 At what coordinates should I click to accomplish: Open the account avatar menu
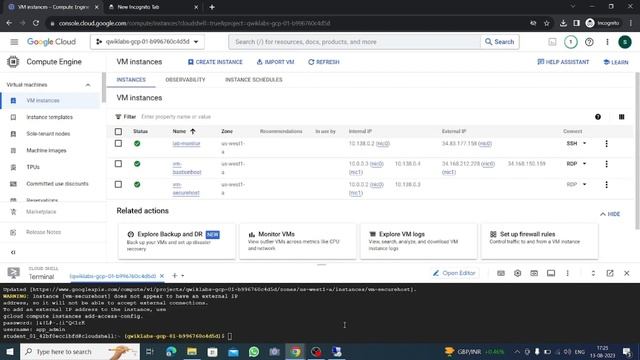pyautogui.click(x=624, y=42)
